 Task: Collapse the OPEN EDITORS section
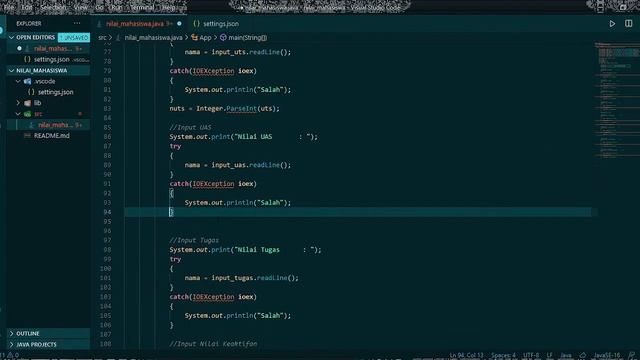(x=11, y=37)
